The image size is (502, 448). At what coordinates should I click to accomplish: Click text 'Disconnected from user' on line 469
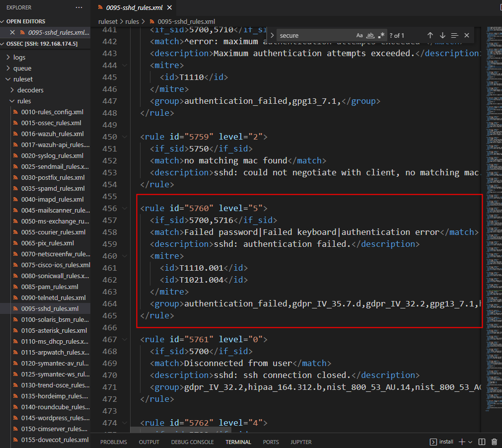click(238, 363)
